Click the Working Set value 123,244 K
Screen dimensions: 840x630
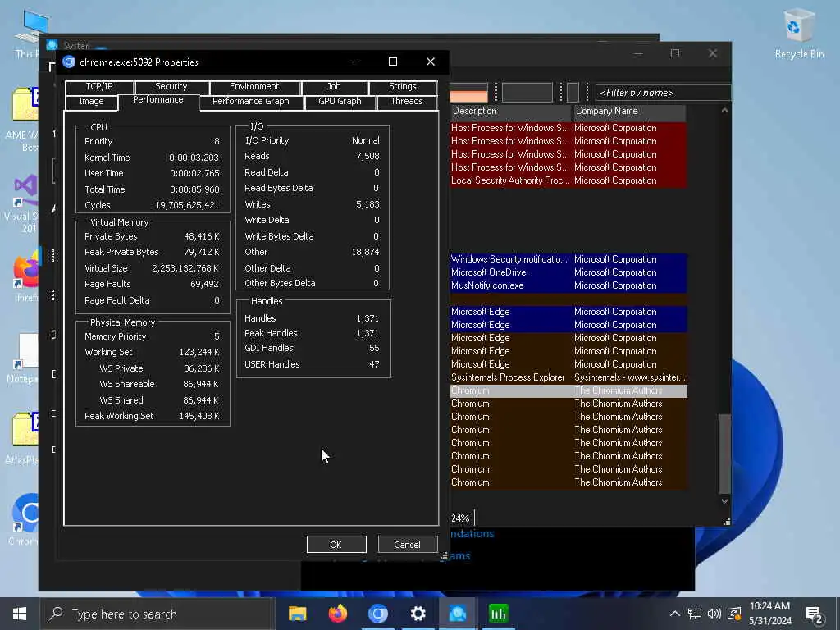(x=199, y=353)
